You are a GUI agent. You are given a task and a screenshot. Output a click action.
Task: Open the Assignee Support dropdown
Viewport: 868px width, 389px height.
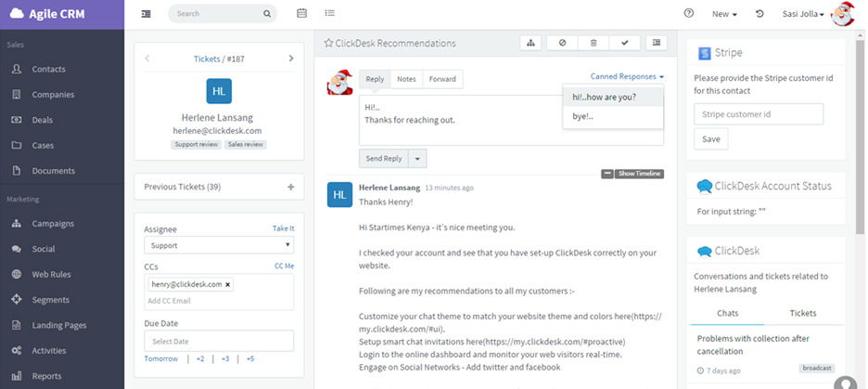pos(219,245)
